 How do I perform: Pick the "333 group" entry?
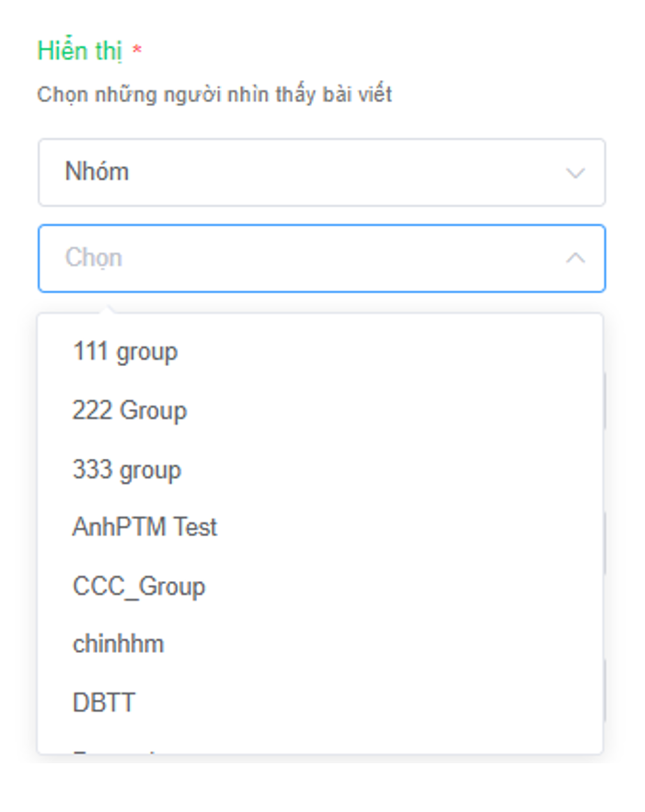(127, 470)
